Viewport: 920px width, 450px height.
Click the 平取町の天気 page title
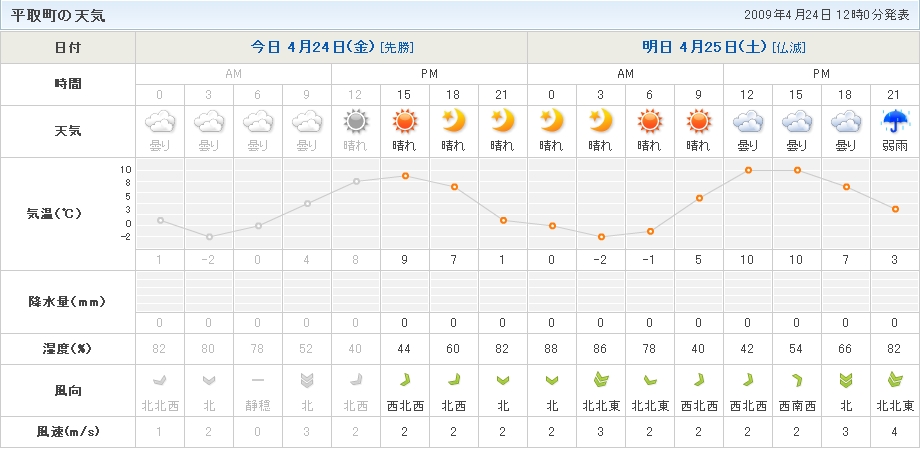point(58,15)
